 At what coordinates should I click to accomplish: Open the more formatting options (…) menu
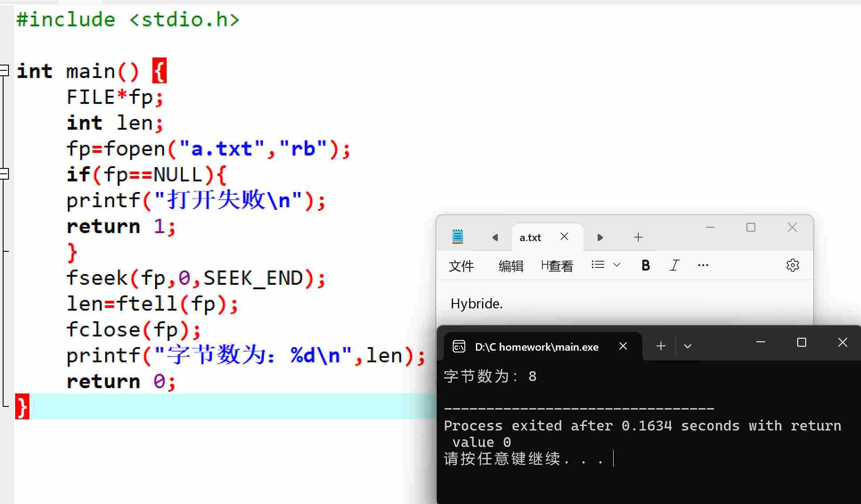pos(703,265)
